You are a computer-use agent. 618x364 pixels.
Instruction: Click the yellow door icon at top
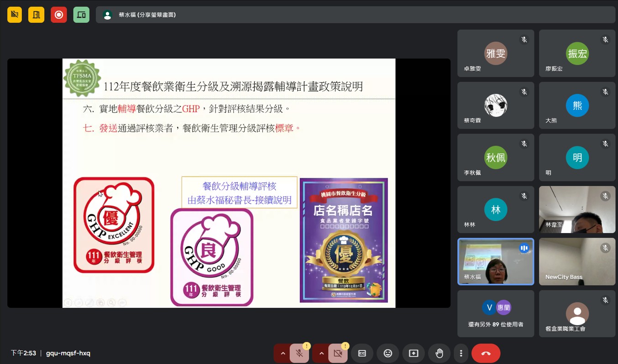37,15
